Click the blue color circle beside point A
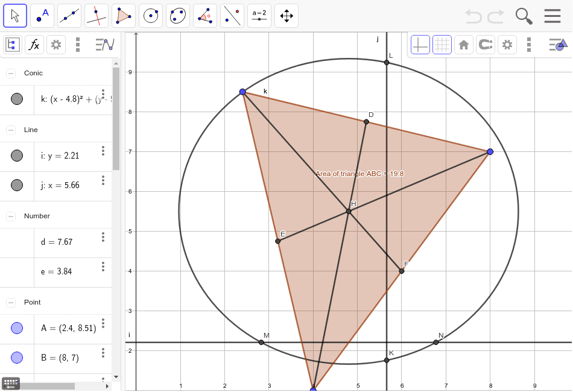 [16, 327]
